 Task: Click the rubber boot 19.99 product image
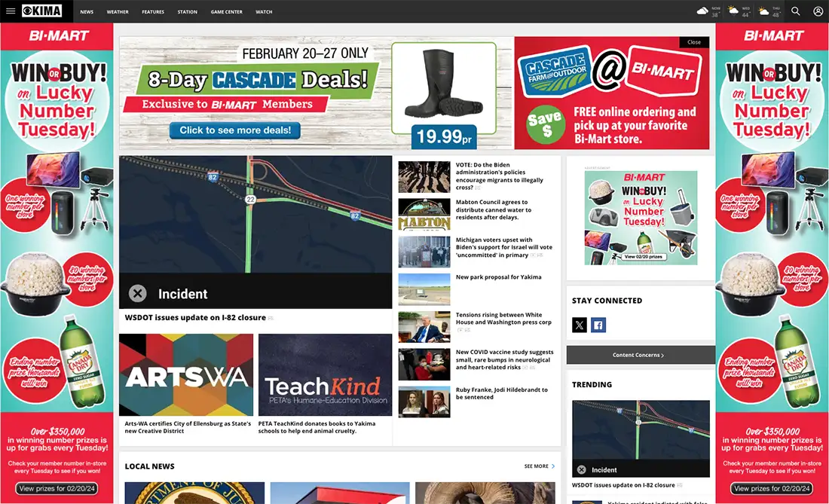(444, 90)
